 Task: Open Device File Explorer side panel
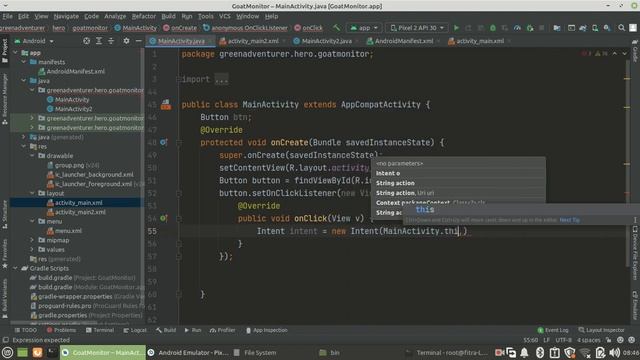tap(635, 253)
